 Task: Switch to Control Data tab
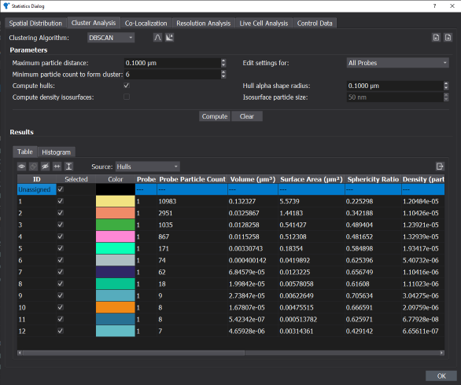[315, 23]
